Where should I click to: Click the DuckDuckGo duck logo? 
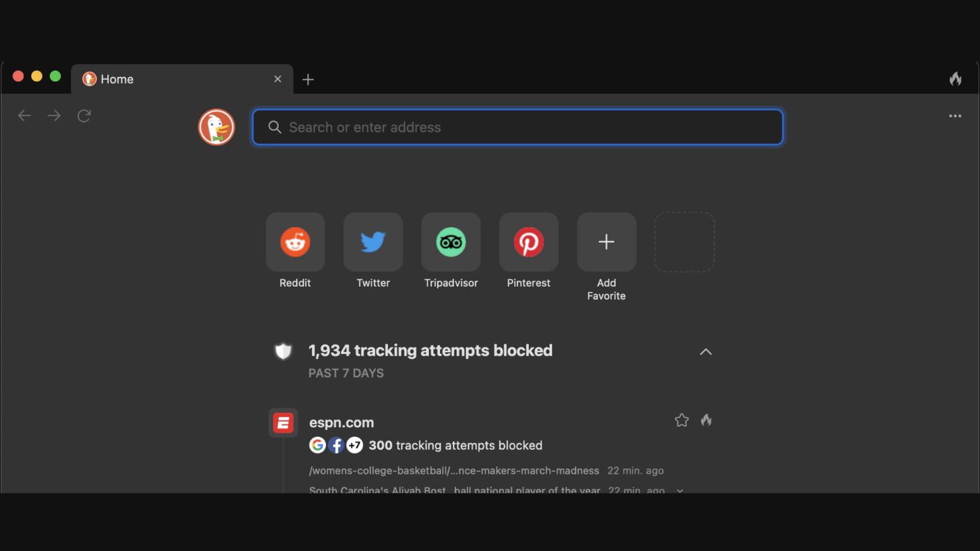[216, 127]
